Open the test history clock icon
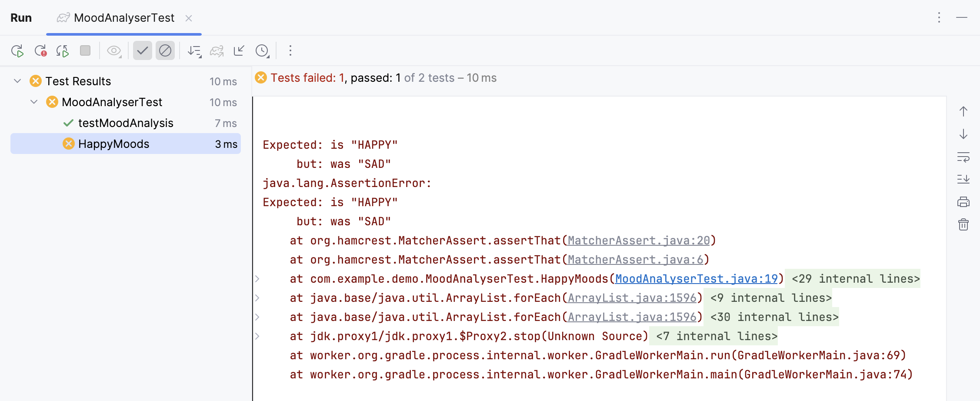The height and width of the screenshot is (401, 980). point(262,50)
